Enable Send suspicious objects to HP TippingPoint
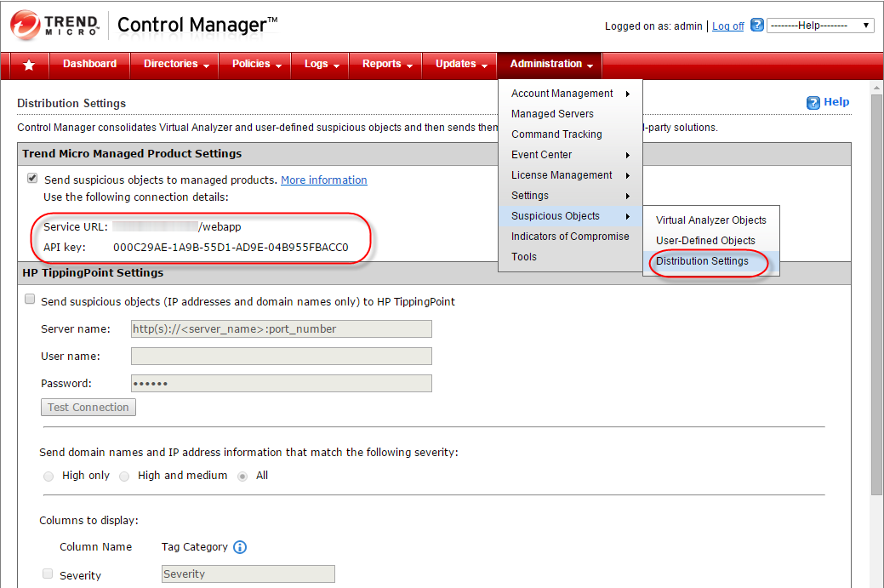Screen dimensions: 884x588 [30, 300]
